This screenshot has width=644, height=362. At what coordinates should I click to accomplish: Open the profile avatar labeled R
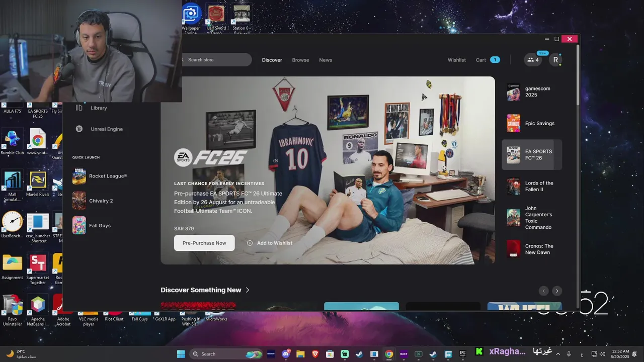pos(555,60)
